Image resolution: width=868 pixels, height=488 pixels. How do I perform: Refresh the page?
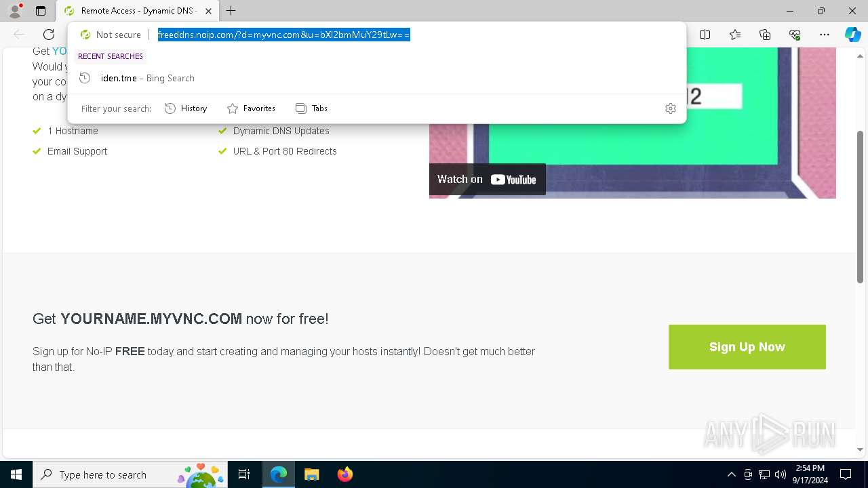[x=49, y=35]
